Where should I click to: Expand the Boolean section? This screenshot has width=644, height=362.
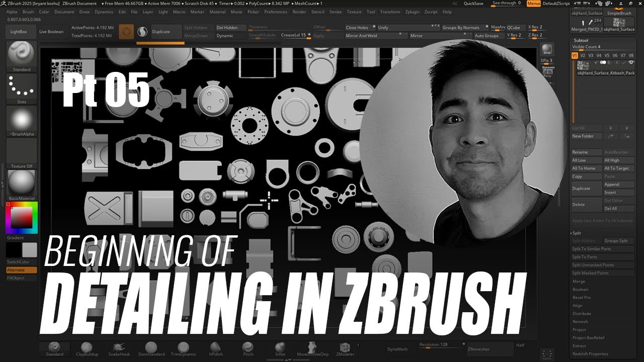(580, 290)
